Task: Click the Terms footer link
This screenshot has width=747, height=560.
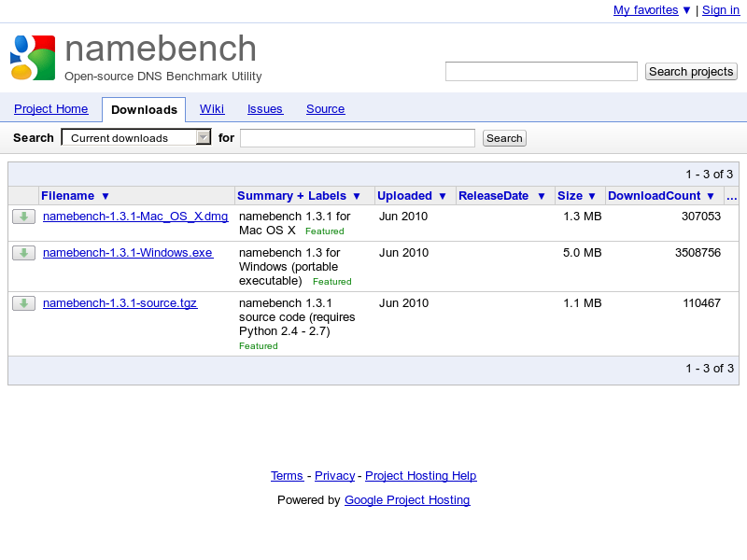Action: 287,476
